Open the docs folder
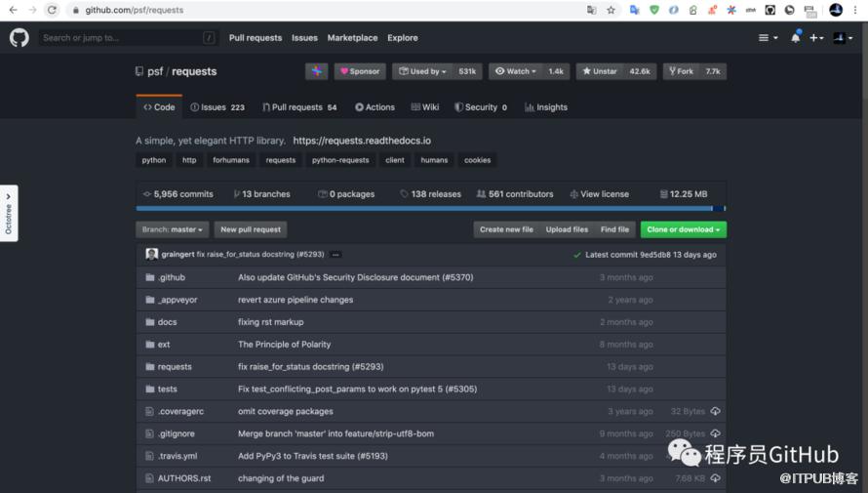The image size is (868, 493). coord(167,322)
